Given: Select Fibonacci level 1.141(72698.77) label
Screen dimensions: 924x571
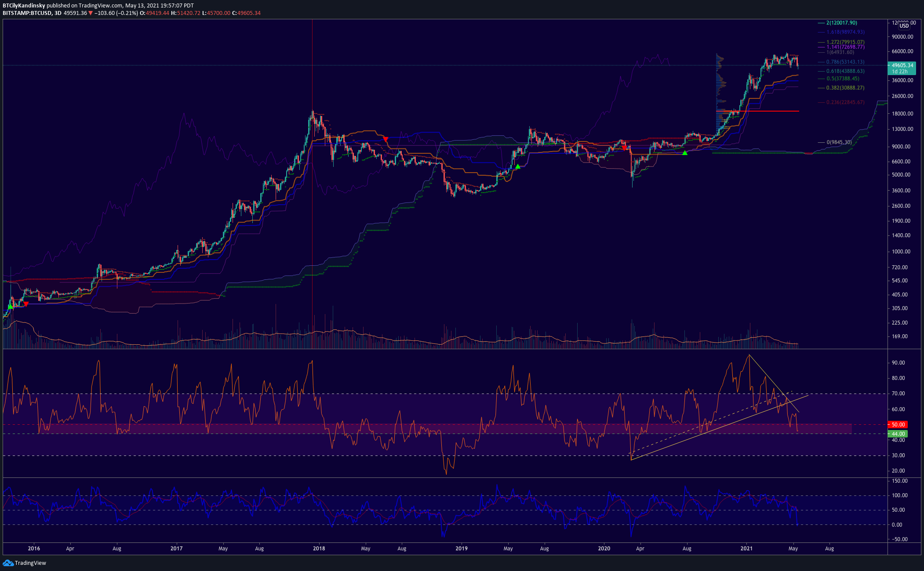Looking at the screenshot, I should pos(845,47).
